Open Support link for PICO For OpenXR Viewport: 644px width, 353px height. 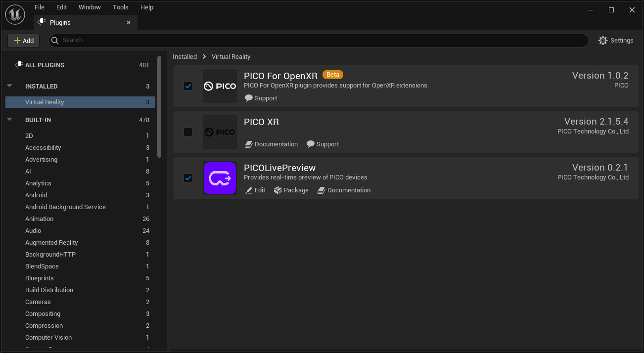tap(266, 98)
